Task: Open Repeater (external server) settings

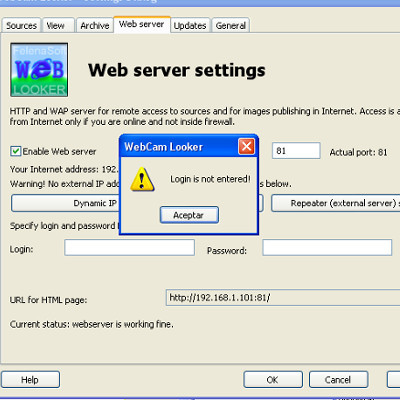Action: tap(336, 203)
